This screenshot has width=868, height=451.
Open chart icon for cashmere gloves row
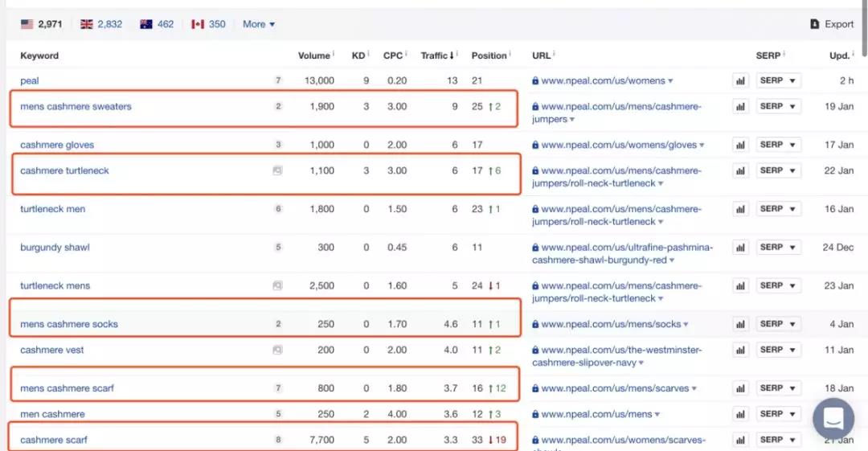click(740, 145)
